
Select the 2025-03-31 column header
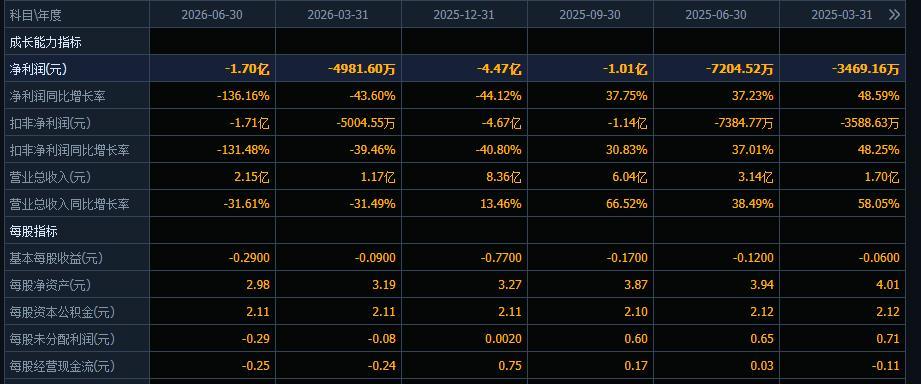[842, 15]
